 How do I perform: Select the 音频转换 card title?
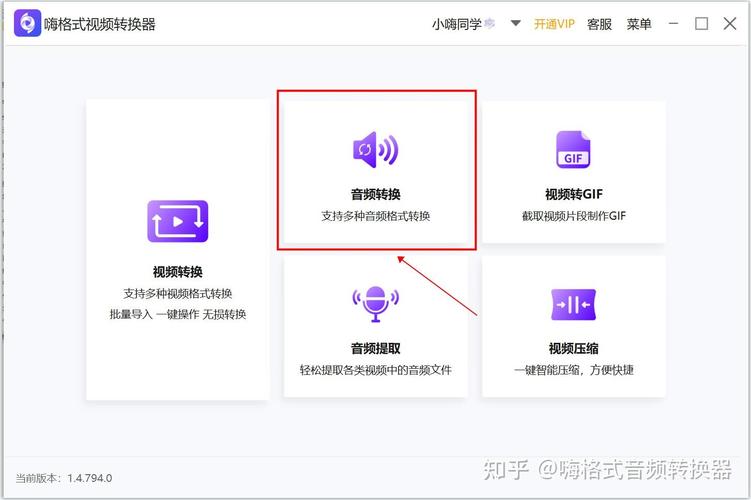pyautogui.click(x=376, y=194)
